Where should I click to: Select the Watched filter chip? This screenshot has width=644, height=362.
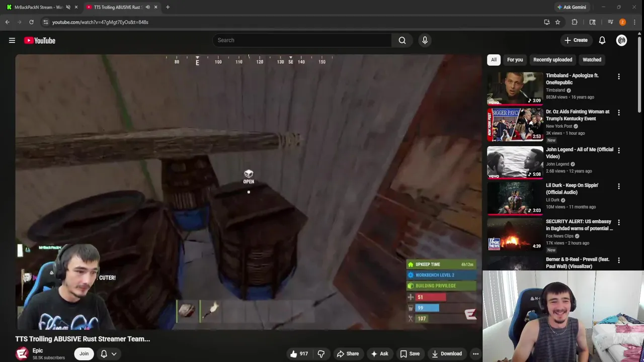pyautogui.click(x=592, y=60)
